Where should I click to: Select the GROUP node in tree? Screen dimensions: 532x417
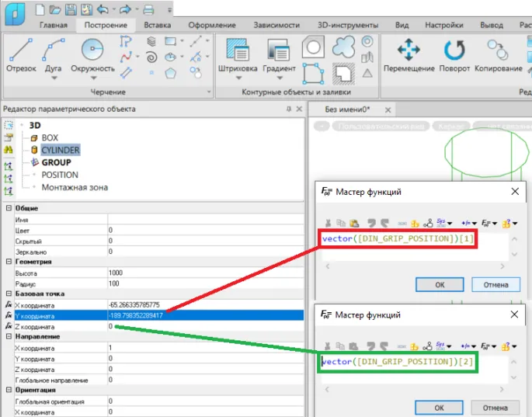[56, 162]
